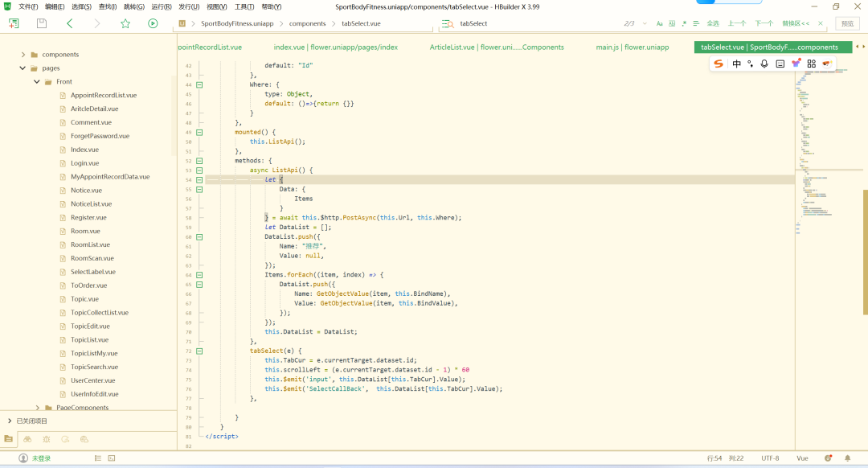Click the editor vertical scrollbar thumb
Screen dimensions: 868x468
tap(865, 252)
